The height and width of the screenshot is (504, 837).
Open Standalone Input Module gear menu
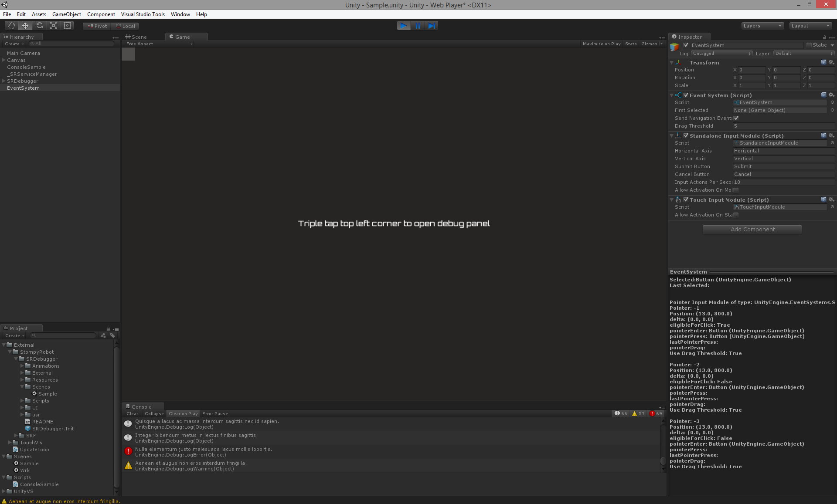[831, 135]
